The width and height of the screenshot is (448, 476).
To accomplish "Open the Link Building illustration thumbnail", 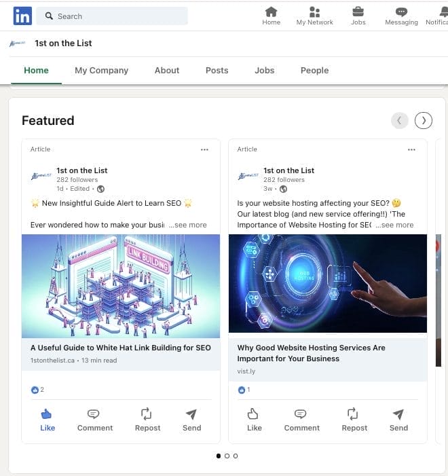I will click(121, 286).
